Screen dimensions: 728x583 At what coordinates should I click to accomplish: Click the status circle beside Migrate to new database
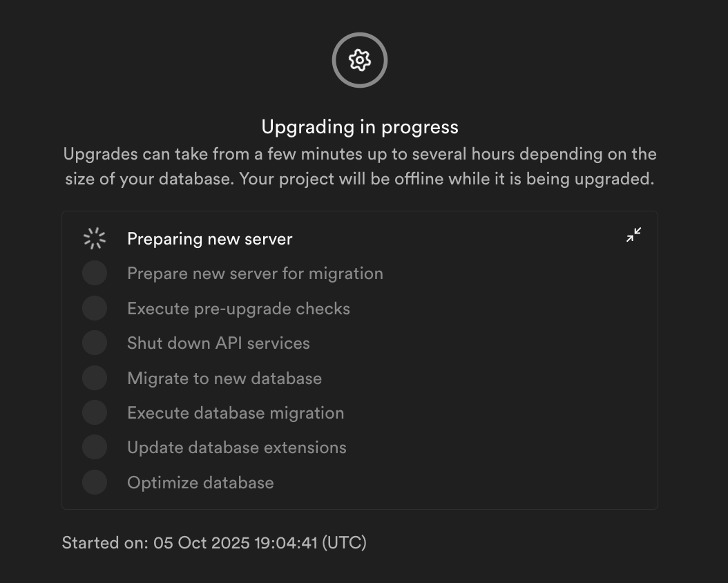pos(95,378)
